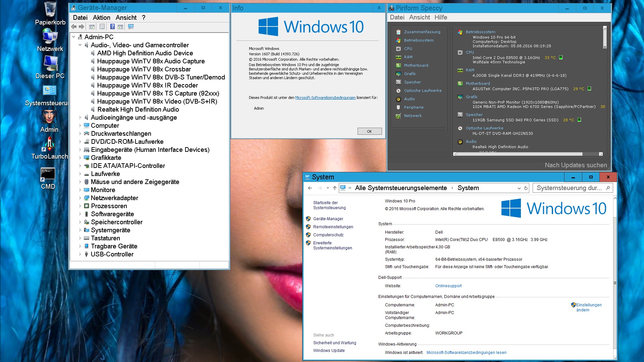Screen dimensions: 644x362
Task: Click scan for hardware changes toolbar icon
Action: coord(131,27)
